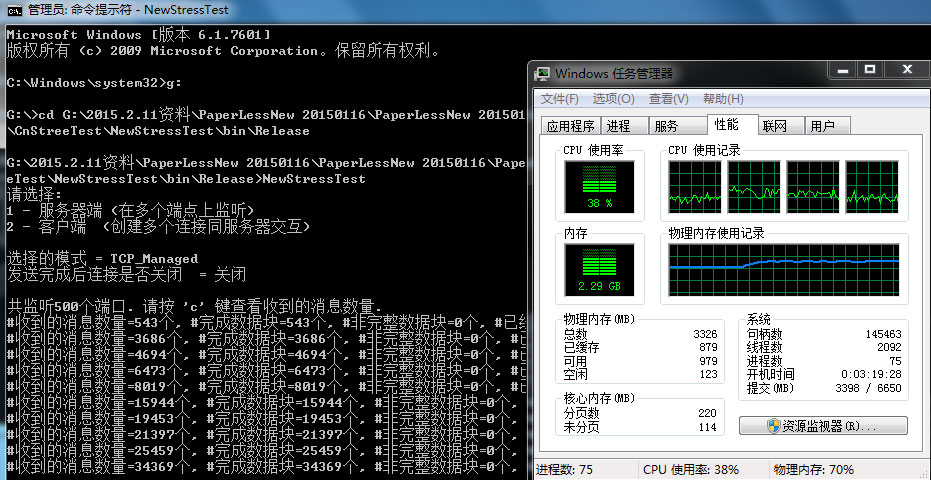Click console option 1 - 服务器端
This screenshot has height=480, width=931.
coord(131,211)
